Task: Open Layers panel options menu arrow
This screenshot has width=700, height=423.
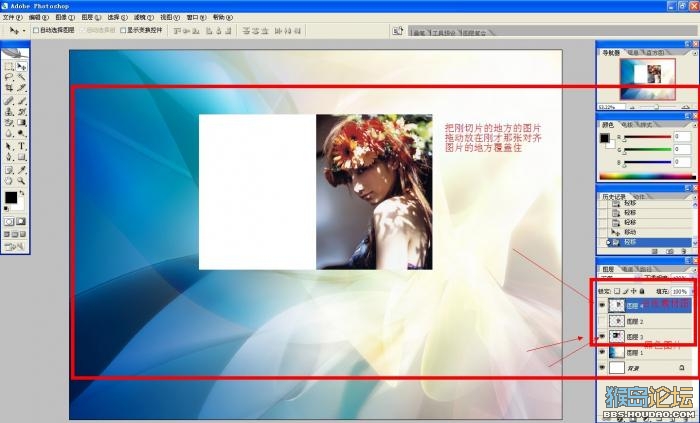Action: point(695,269)
